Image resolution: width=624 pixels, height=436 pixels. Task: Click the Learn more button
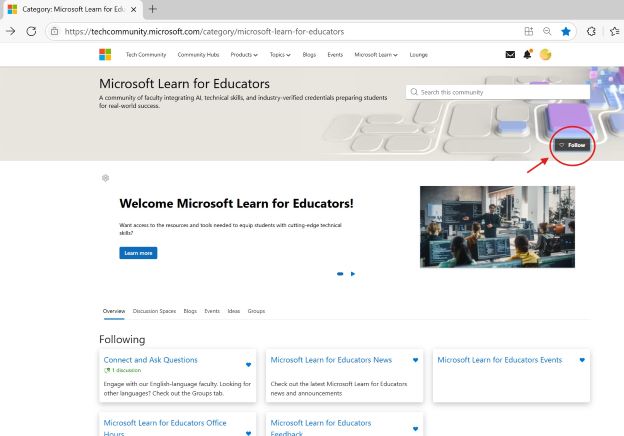138,253
